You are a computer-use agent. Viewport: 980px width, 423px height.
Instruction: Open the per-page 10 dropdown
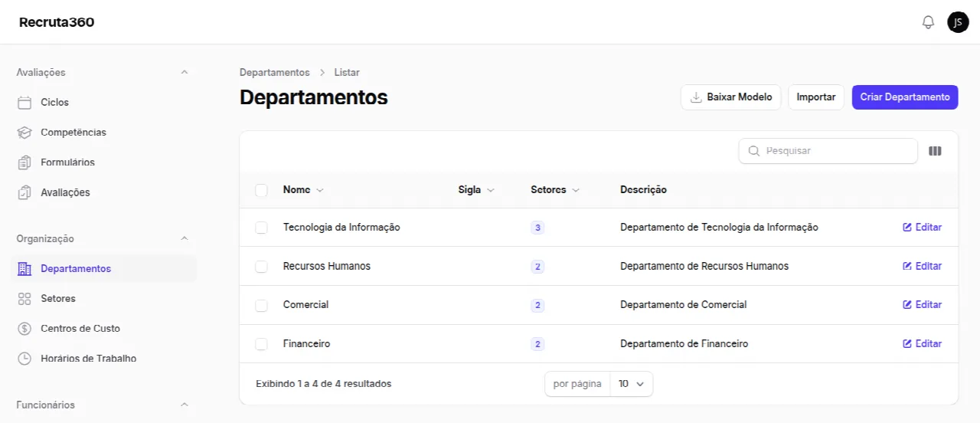pyautogui.click(x=632, y=384)
